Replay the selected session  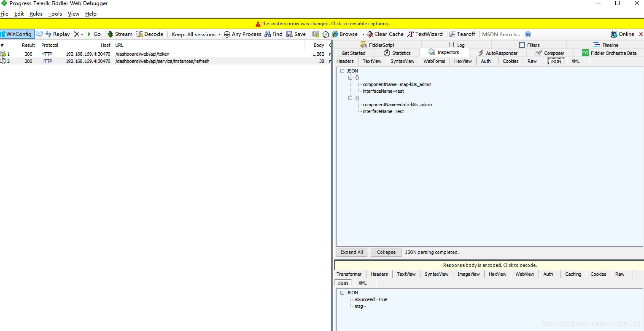coord(57,34)
